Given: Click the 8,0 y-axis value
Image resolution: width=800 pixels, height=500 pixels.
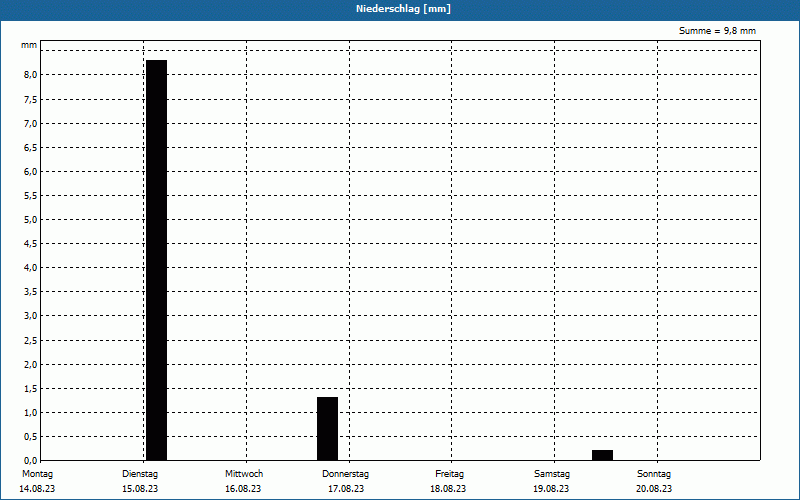Looking at the screenshot, I should pyautogui.click(x=31, y=75).
